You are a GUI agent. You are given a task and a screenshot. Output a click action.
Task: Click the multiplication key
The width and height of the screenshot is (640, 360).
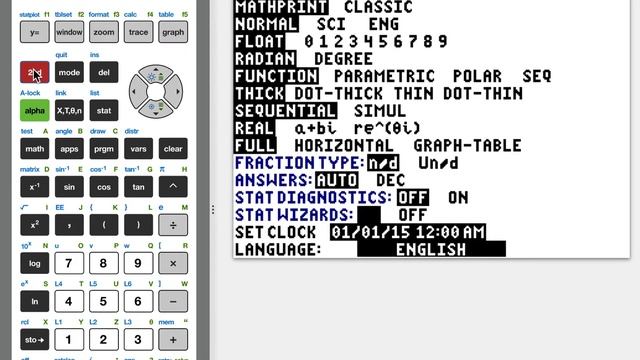tap(173, 263)
